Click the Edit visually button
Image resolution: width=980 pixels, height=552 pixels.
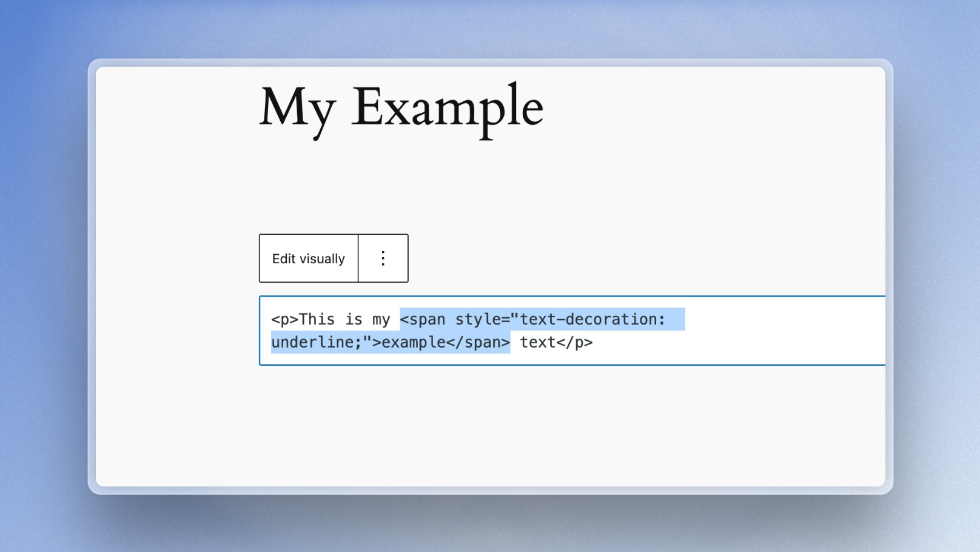pyautogui.click(x=308, y=258)
